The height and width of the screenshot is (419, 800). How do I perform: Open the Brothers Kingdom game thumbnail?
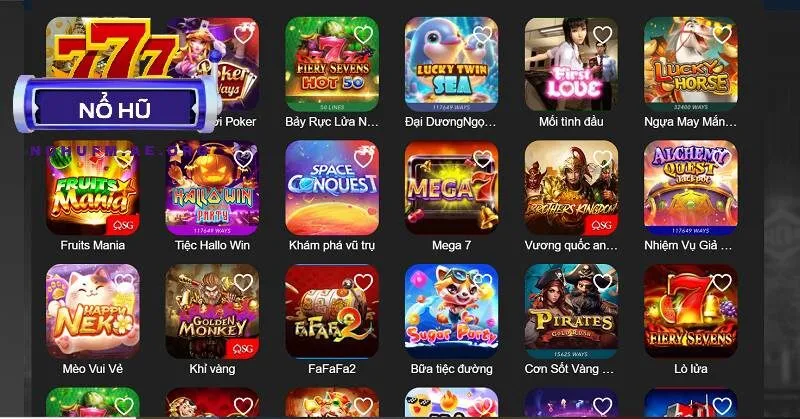pos(571,188)
